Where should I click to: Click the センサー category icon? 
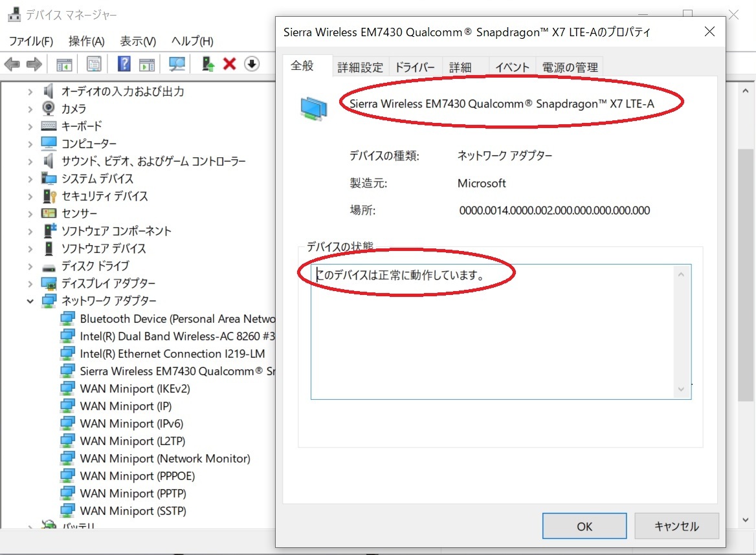click(x=49, y=213)
